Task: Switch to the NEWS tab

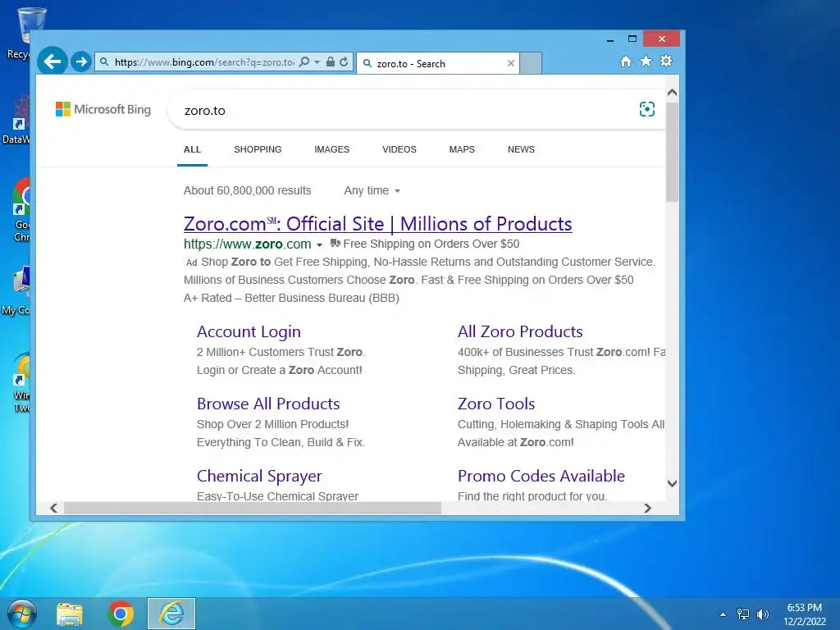Action: (x=521, y=149)
